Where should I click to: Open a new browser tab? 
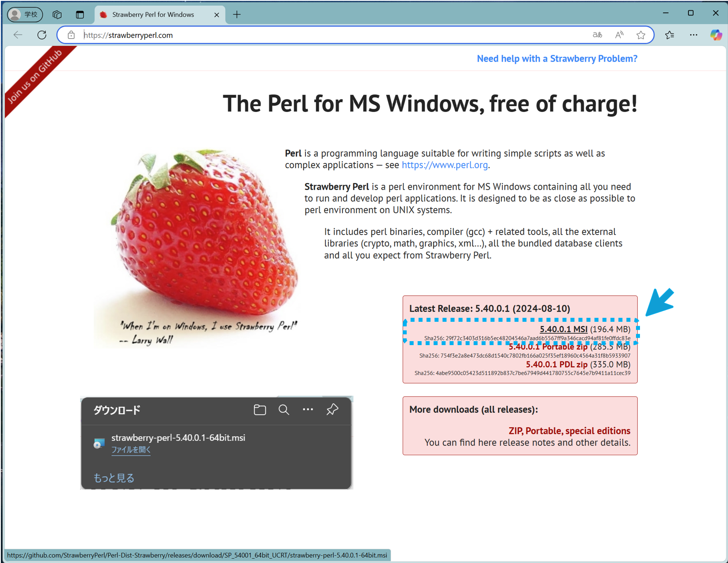click(x=237, y=14)
